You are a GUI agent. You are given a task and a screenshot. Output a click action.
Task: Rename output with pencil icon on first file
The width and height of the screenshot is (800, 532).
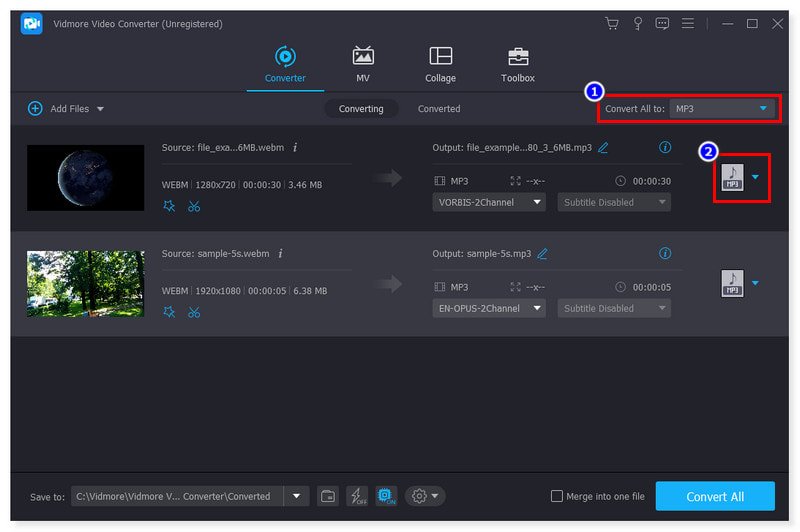click(603, 148)
